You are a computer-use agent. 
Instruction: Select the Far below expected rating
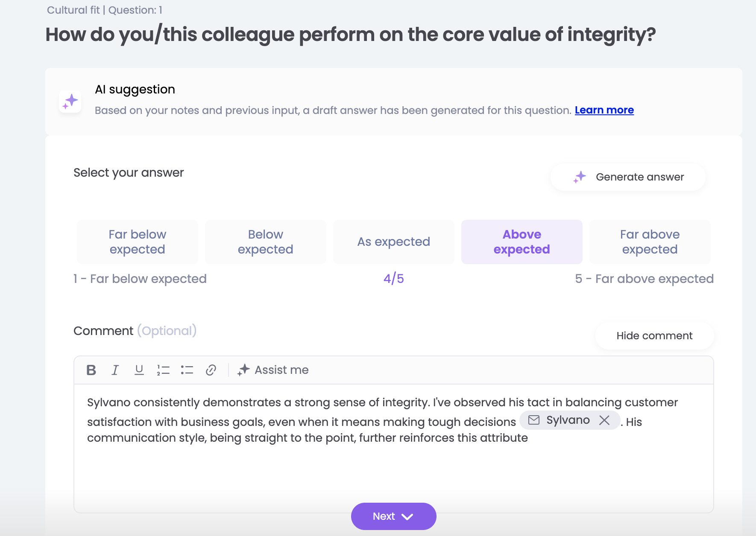click(137, 242)
